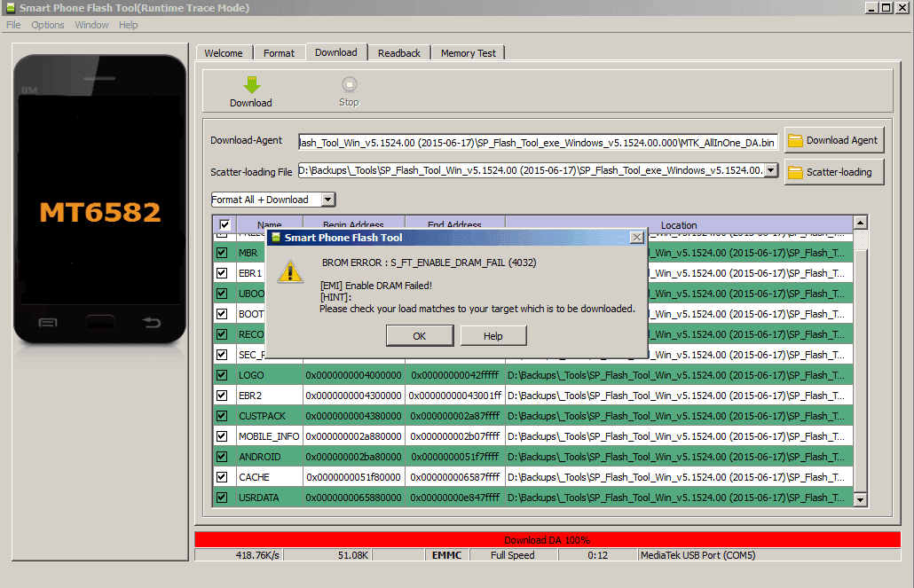The height and width of the screenshot is (588, 914).
Task: Click the Scatter-loading folder icon
Action: pos(795,172)
